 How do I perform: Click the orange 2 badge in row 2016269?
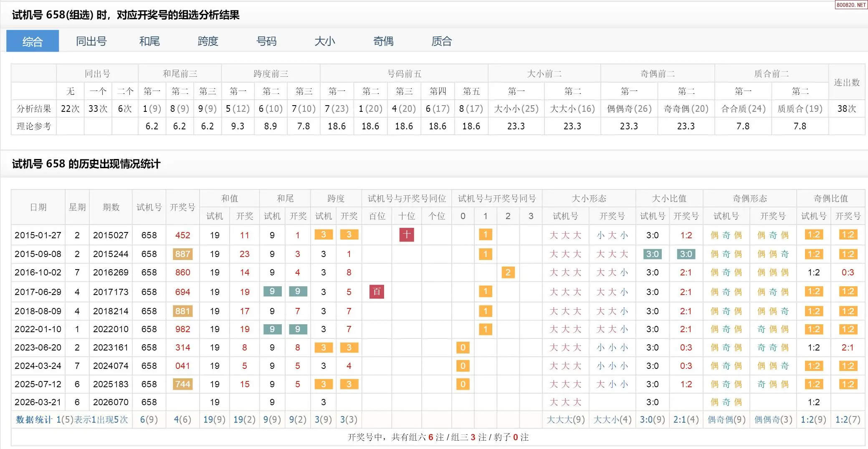click(508, 272)
